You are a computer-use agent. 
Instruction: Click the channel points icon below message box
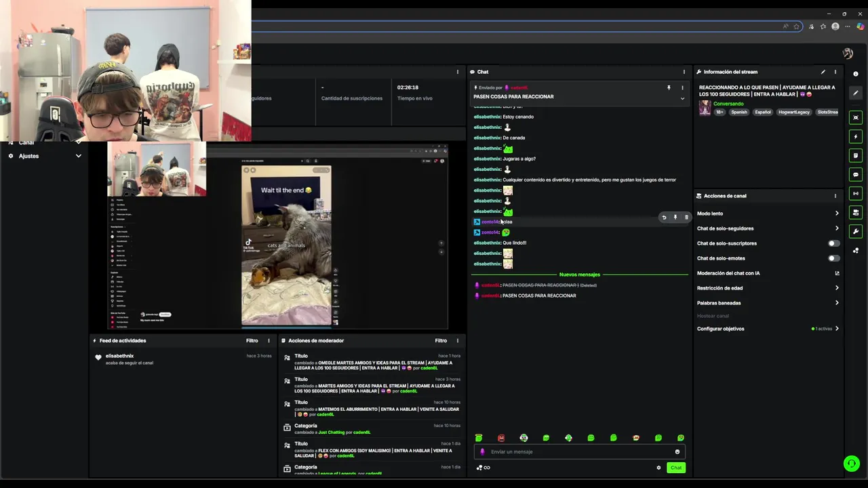click(483, 468)
